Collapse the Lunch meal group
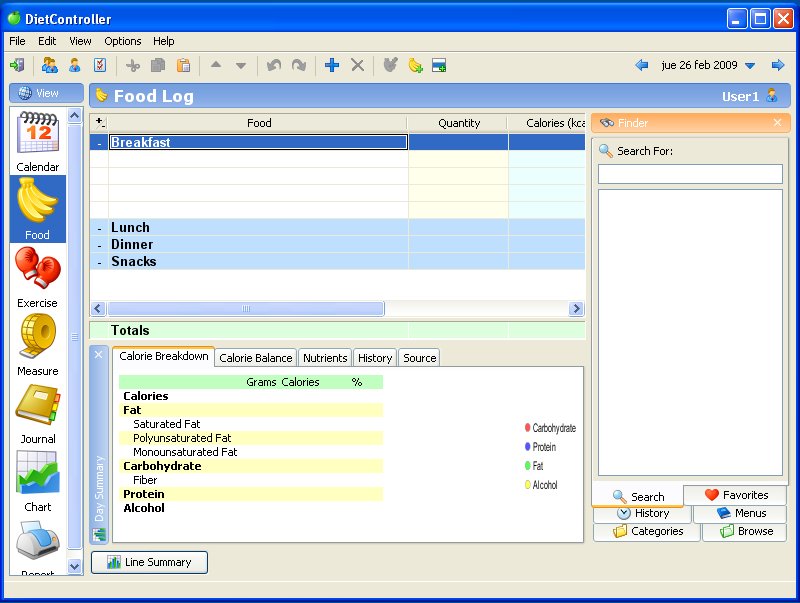The image size is (800, 603). pyautogui.click(x=99, y=228)
